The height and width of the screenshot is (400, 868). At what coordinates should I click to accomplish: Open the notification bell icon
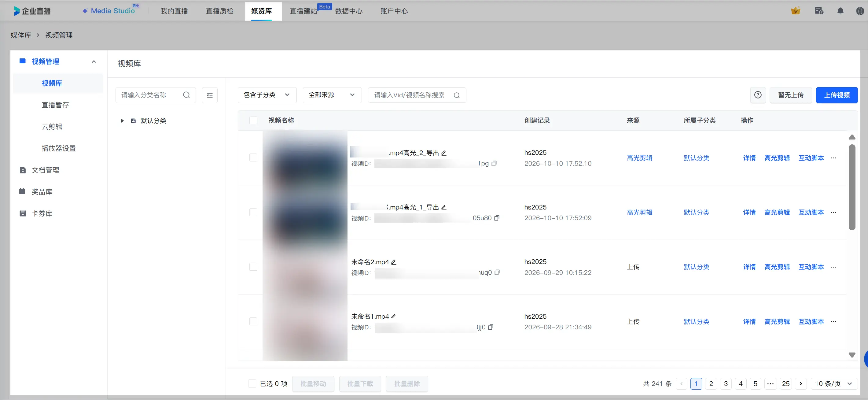(x=840, y=11)
